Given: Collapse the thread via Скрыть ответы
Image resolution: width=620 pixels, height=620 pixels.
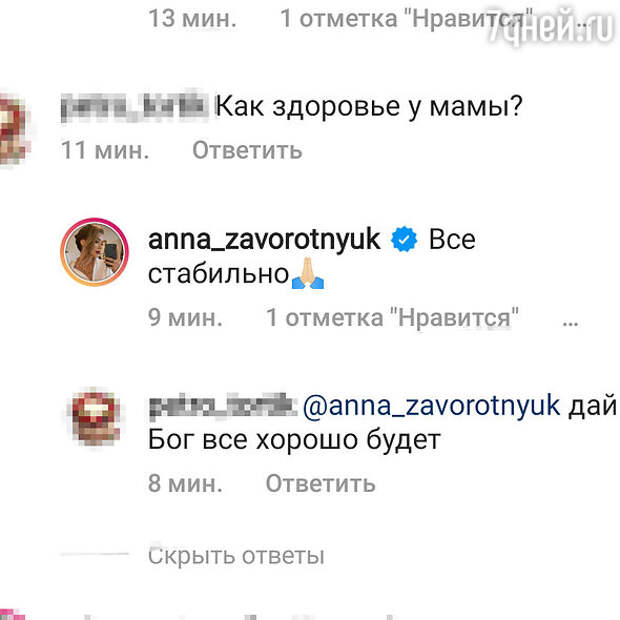Looking at the screenshot, I should [236, 556].
